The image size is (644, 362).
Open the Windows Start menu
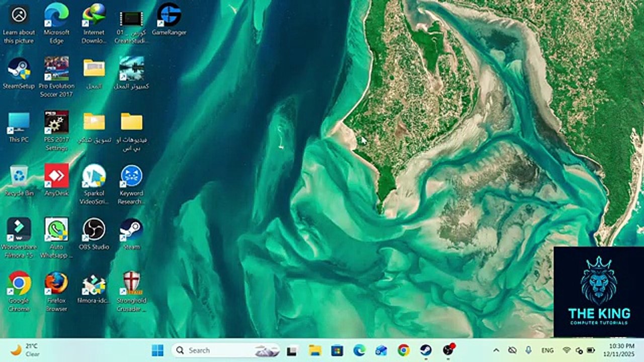[157, 350]
